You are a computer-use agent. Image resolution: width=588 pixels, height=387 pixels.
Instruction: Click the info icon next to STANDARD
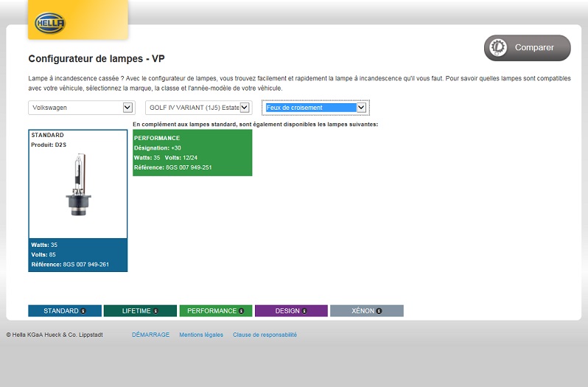[x=83, y=311]
